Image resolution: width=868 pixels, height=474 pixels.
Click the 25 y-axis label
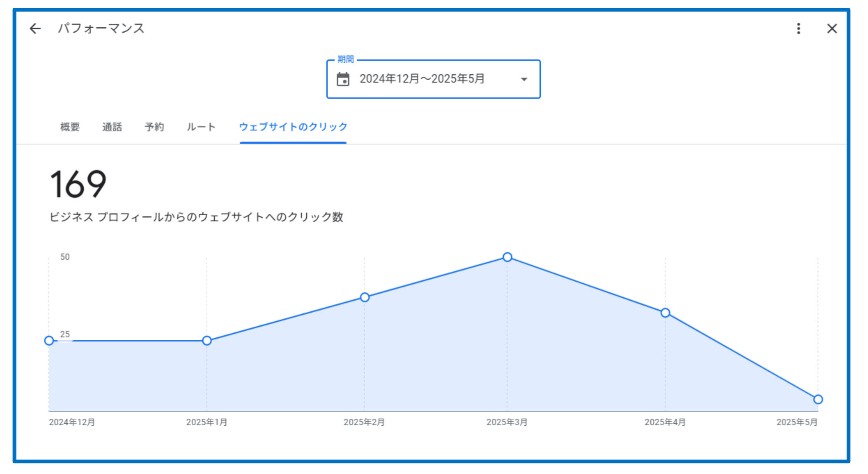pos(65,334)
